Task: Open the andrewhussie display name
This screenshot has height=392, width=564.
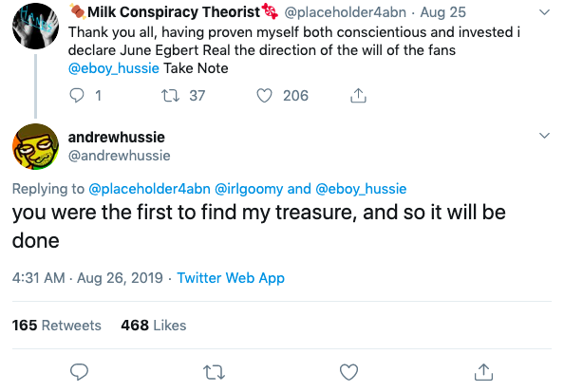Action: click(x=117, y=137)
